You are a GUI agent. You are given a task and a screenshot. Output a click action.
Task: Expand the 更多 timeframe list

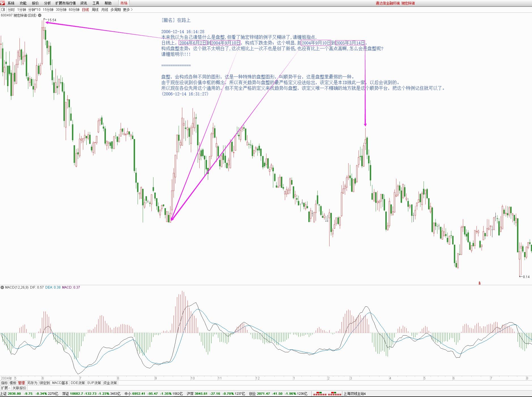128,10
